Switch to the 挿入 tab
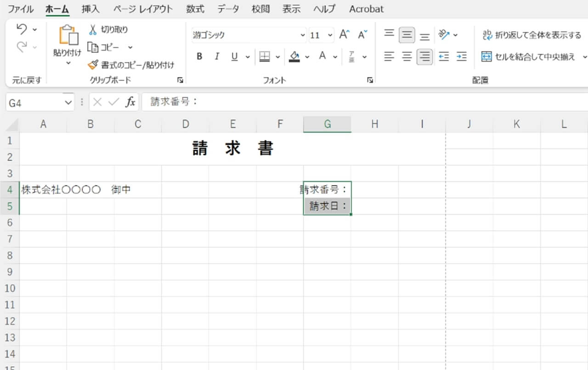Image resolution: width=588 pixels, height=370 pixels. click(x=90, y=9)
